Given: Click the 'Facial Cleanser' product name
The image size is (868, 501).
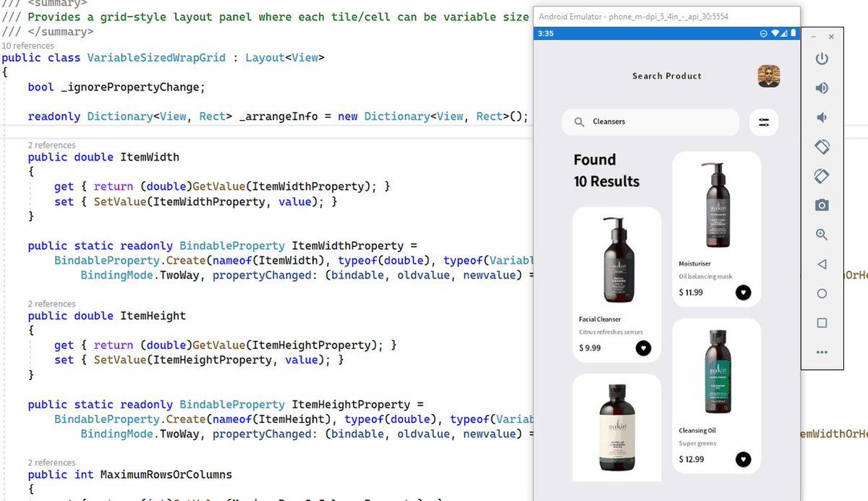Looking at the screenshot, I should [x=600, y=319].
